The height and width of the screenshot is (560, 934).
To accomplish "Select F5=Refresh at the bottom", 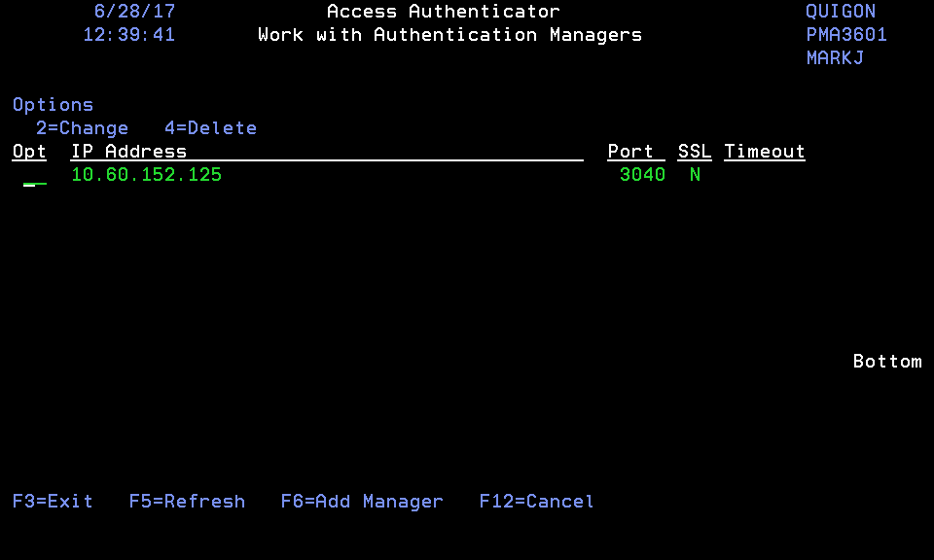I will 187,502.
